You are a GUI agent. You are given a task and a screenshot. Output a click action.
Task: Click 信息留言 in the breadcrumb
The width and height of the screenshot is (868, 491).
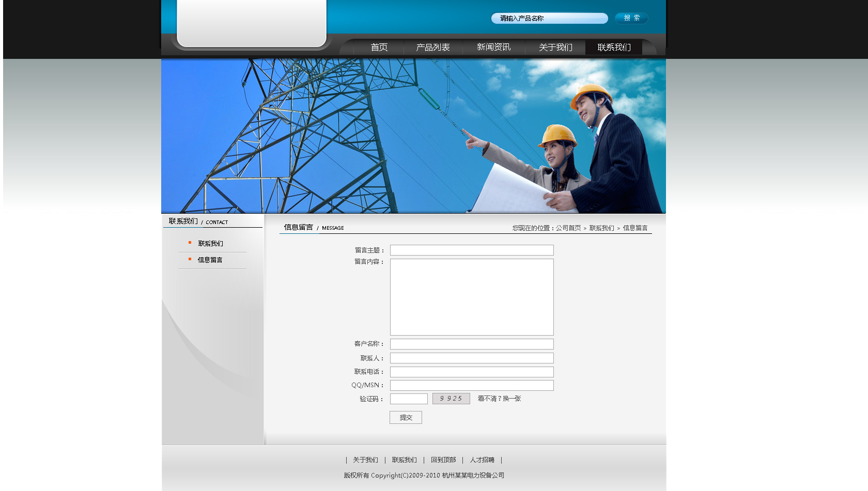tap(635, 228)
